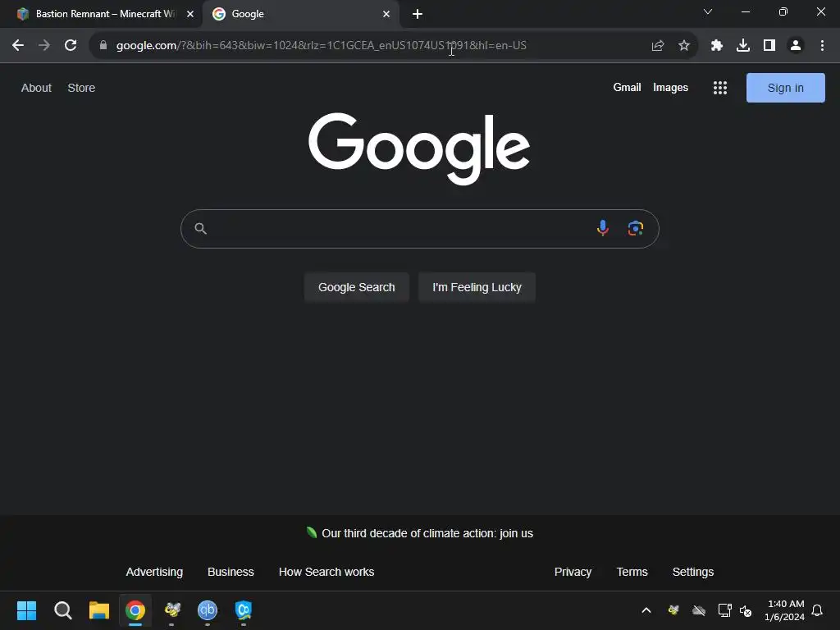Search by image with Google Lens
Viewport: 840px width, 630px height.
click(x=636, y=228)
